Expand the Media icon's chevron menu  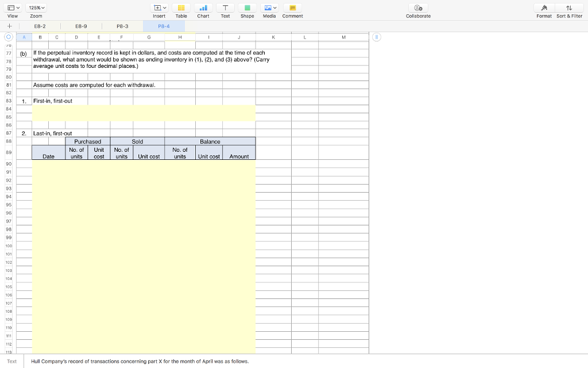pyautogui.click(x=274, y=7)
